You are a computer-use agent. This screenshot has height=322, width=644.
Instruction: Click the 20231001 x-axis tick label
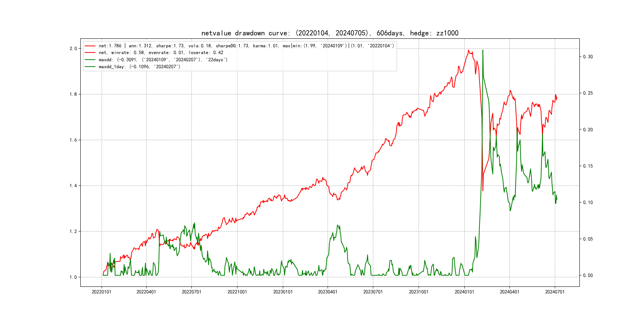coord(418,292)
